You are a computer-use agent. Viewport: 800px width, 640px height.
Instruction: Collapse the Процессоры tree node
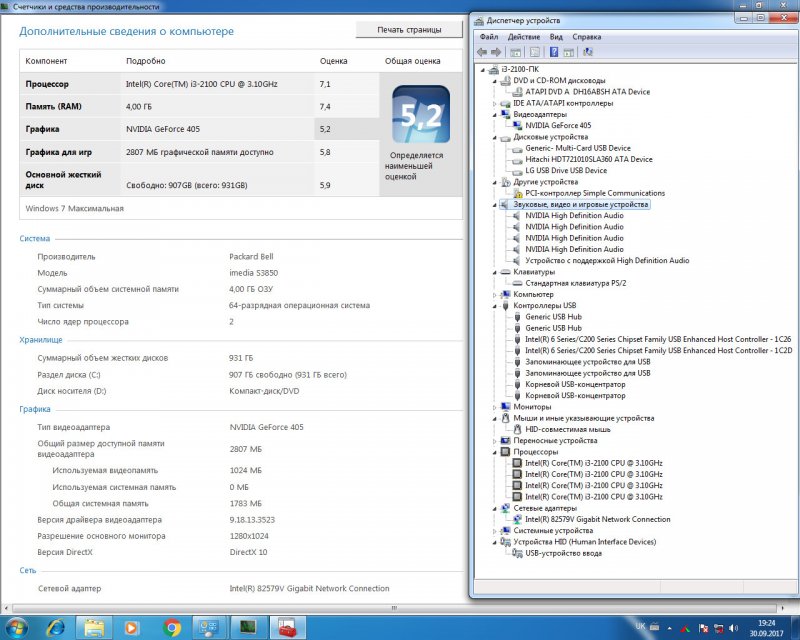pos(495,452)
